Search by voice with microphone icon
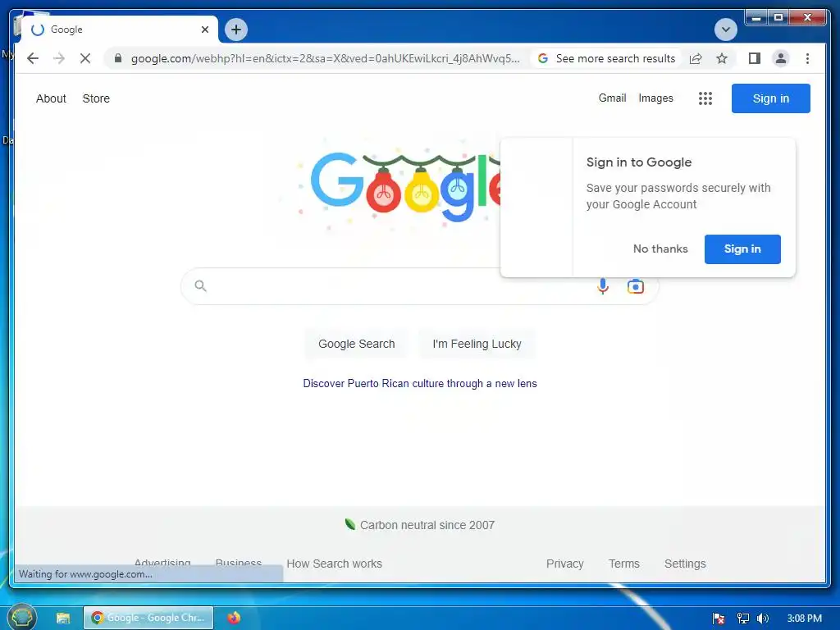 point(603,286)
